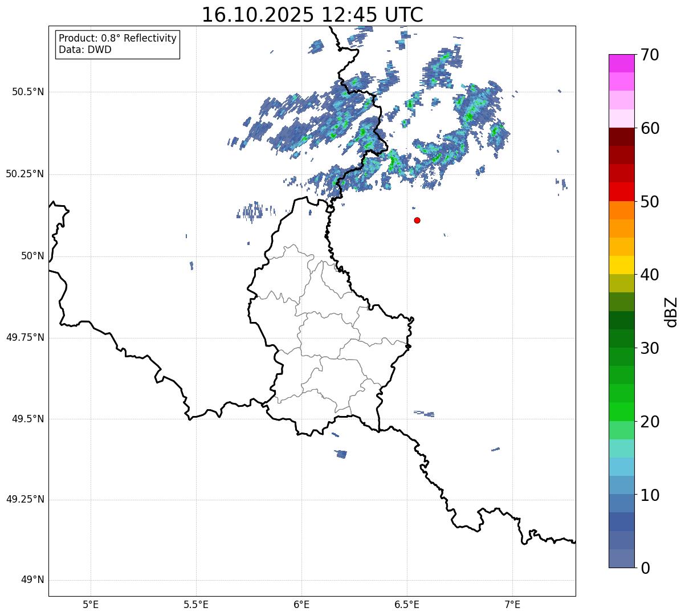Pick the grey-blue swatch at colorbar bottom
This screenshot has height=616, width=685.
pos(622,558)
